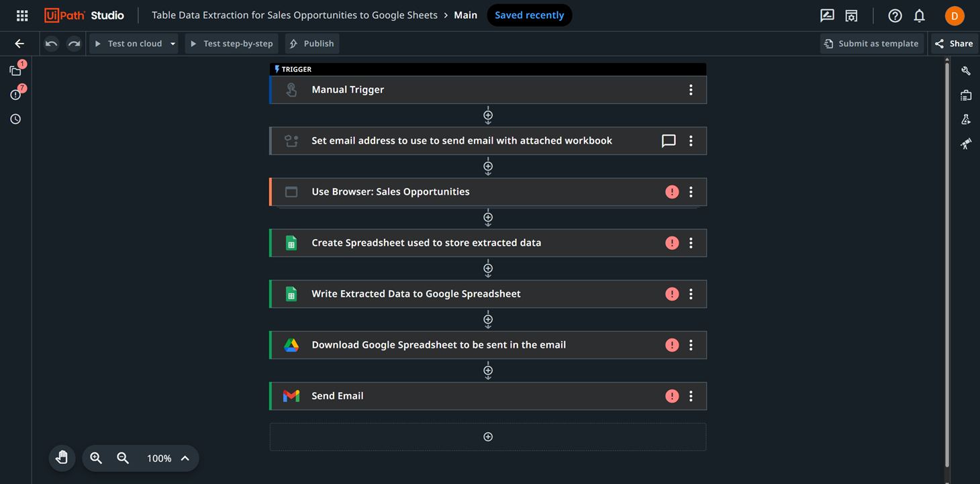Open the telescope discovery panel

965,144
